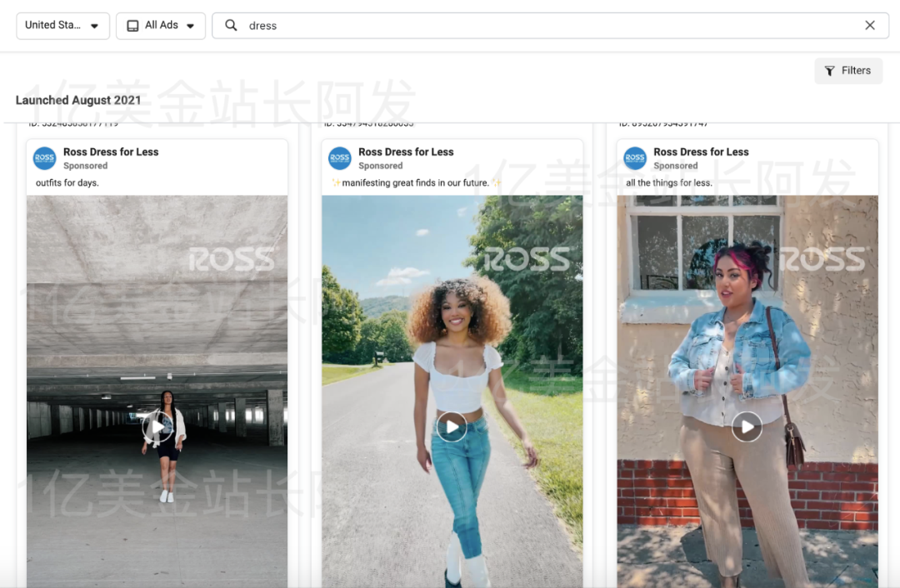The height and width of the screenshot is (588, 900).
Task: Open the All Ads category dropdown
Action: (x=161, y=26)
